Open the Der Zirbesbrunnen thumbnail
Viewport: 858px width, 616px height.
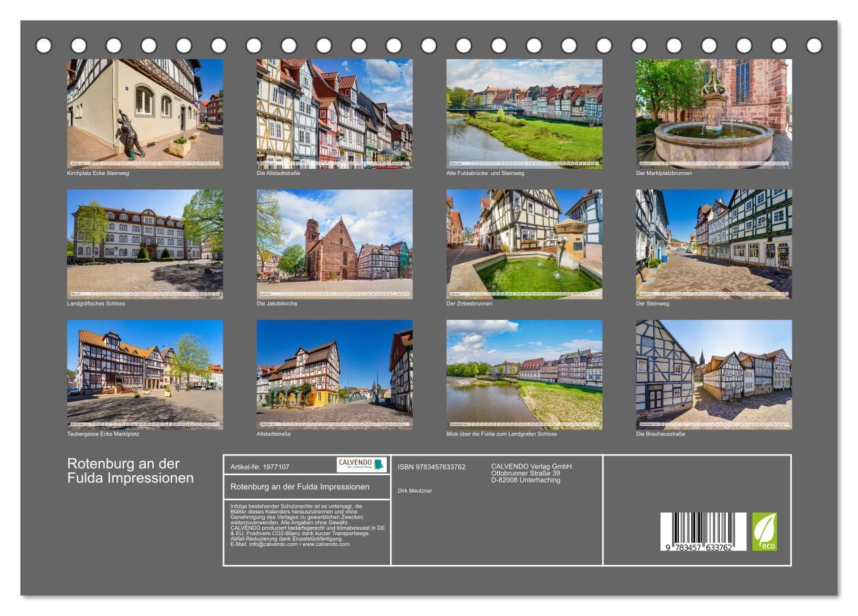click(x=524, y=244)
